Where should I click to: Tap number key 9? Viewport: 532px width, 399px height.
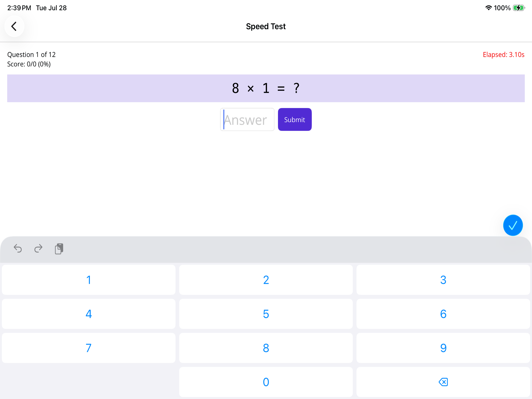443,348
